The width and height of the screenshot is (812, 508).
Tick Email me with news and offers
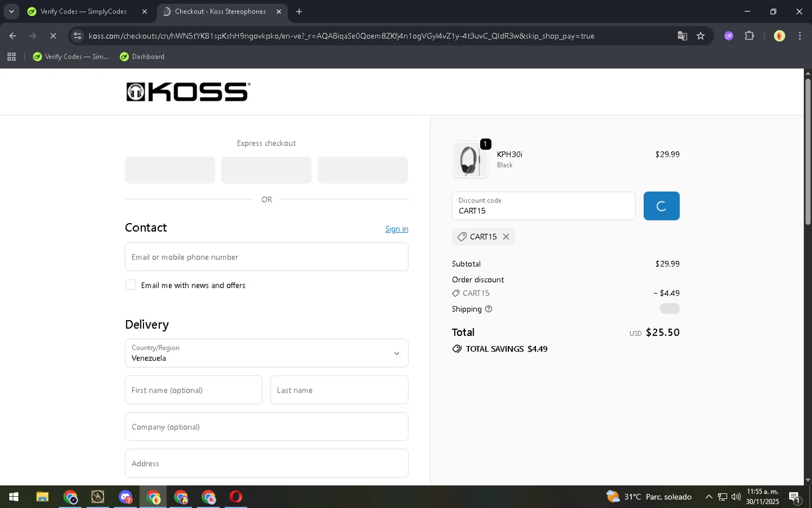tap(130, 285)
